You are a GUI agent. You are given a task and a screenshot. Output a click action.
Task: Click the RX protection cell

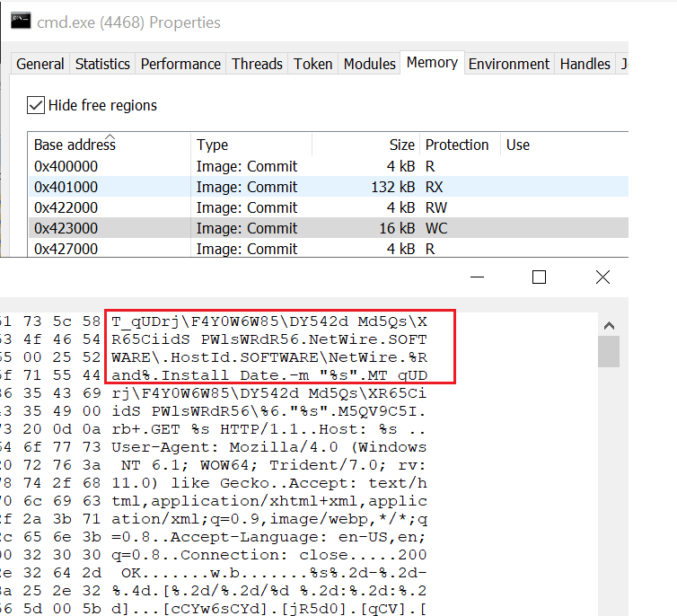[434, 187]
